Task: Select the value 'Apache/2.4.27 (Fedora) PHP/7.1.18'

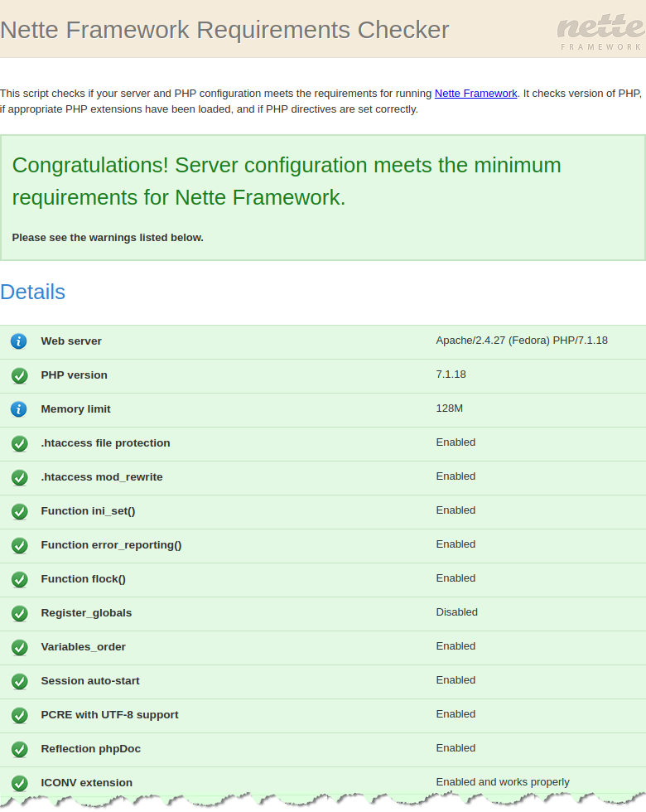Action: (522, 341)
